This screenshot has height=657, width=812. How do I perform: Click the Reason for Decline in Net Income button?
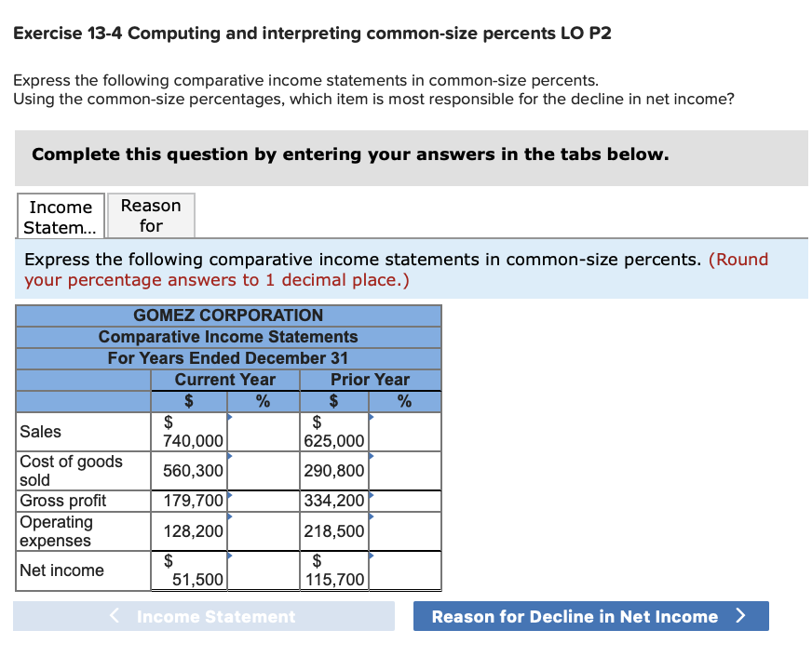tap(590, 615)
